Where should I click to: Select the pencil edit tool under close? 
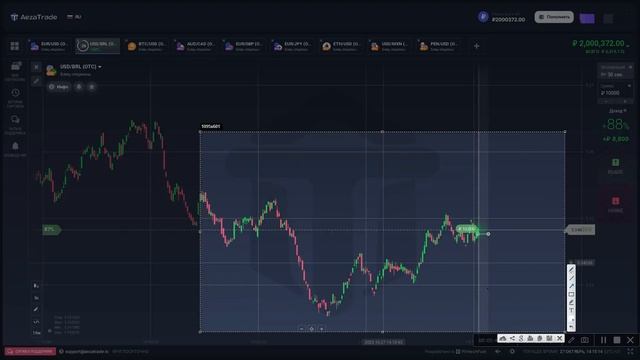click(36, 81)
